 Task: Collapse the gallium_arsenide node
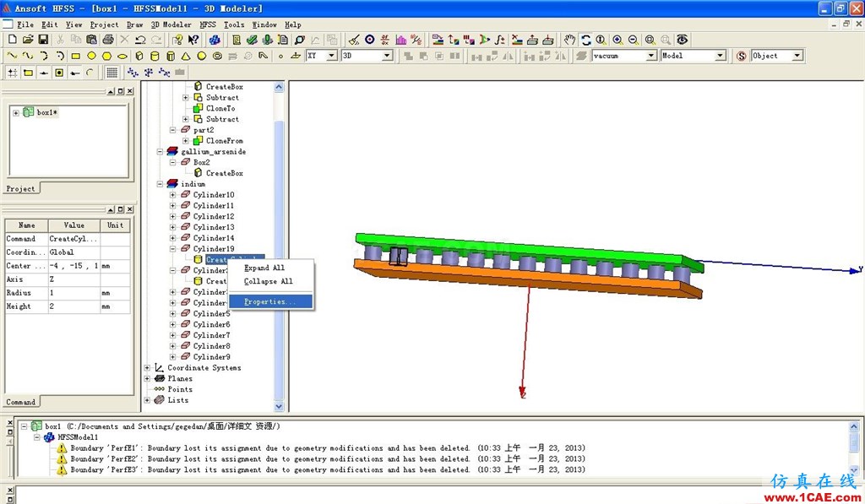point(160,151)
